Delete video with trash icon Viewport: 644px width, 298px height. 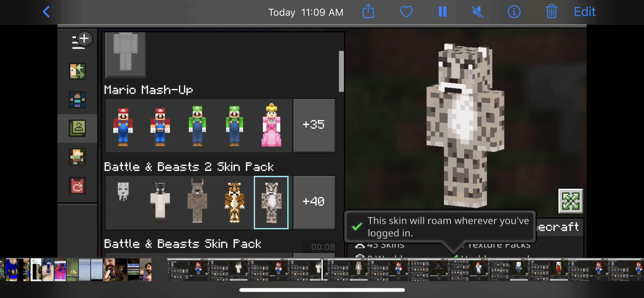(551, 12)
